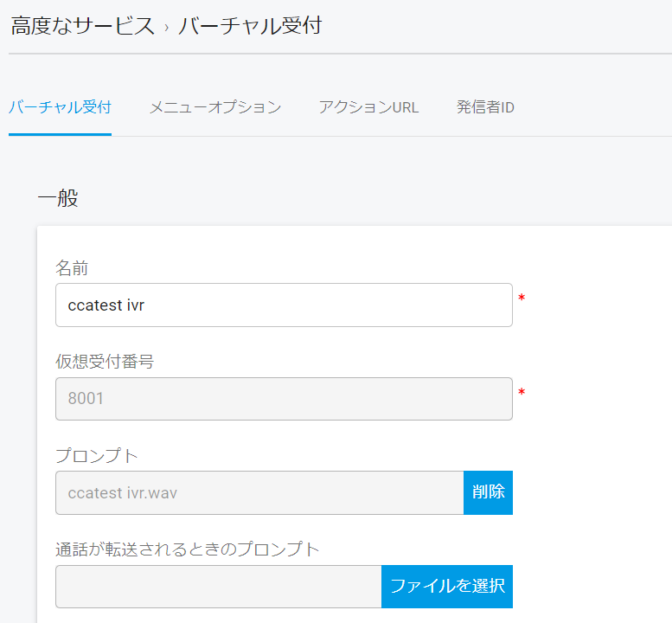Click the プロンプト label

[x=96, y=455]
